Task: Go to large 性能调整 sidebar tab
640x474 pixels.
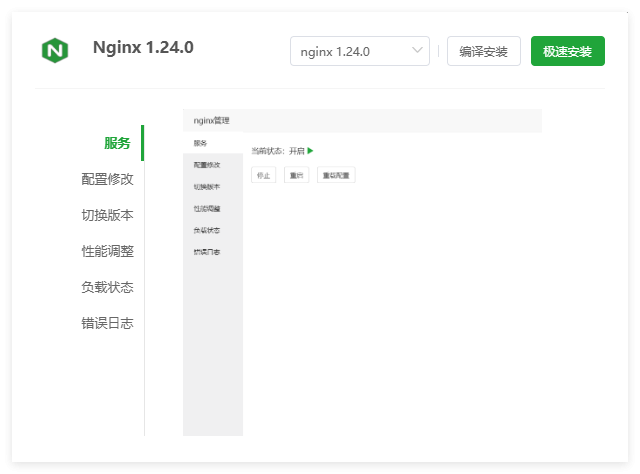Action: tap(107, 251)
